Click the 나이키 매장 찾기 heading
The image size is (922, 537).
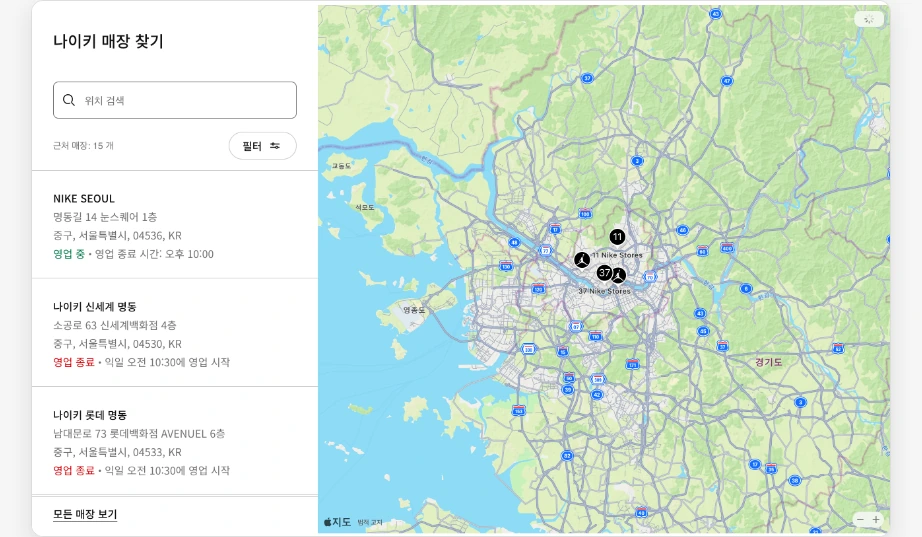point(108,41)
